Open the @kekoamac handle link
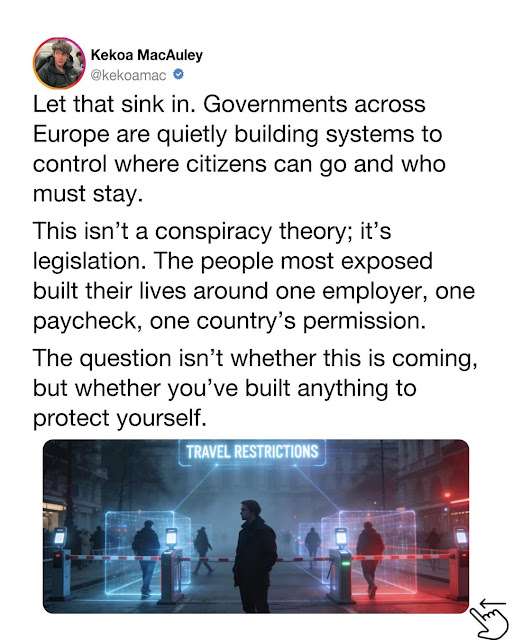 click(129, 75)
